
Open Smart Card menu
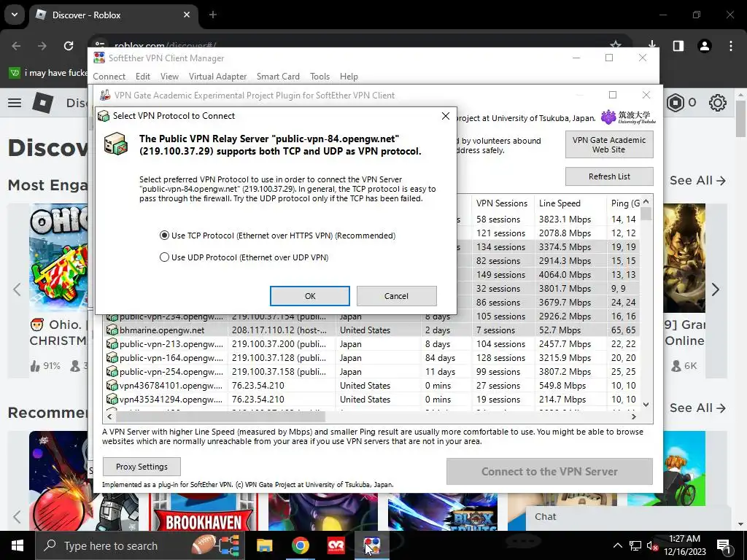[x=278, y=76]
